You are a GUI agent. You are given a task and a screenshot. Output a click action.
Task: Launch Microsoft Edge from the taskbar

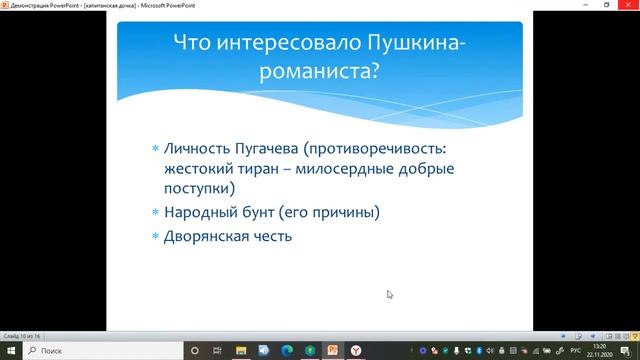tap(287, 351)
